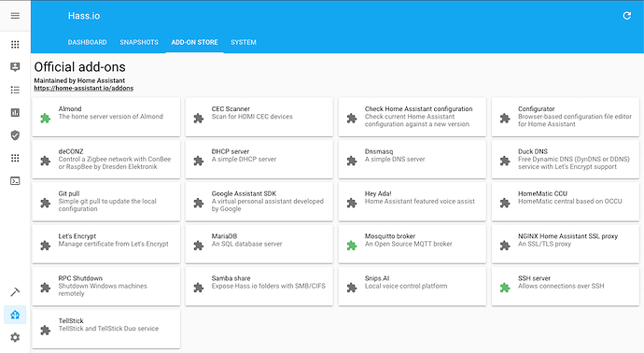Open the System tab
This screenshot has width=644, height=353.
tap(244, 42)
